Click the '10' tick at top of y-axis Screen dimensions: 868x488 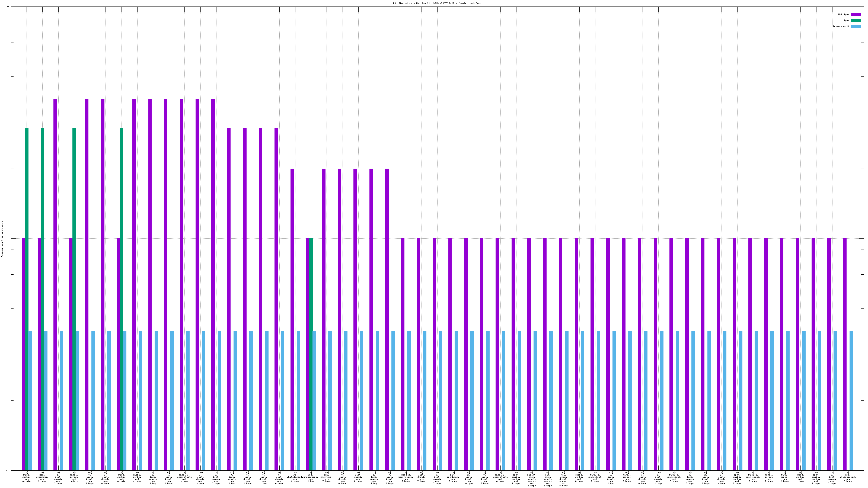point(8,7)
